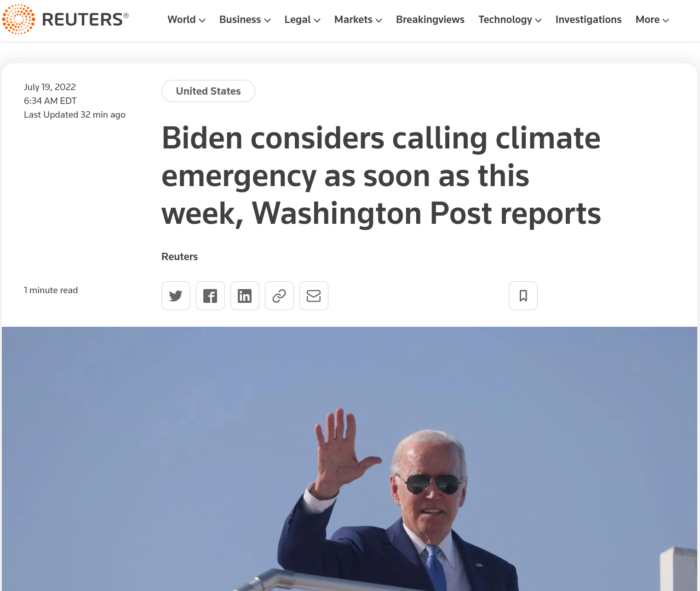Image resolution: width=700 pixels, height=591 pixels.
Task: Select the July 19, 2022 publication date
Action: [x=50, y=87]
